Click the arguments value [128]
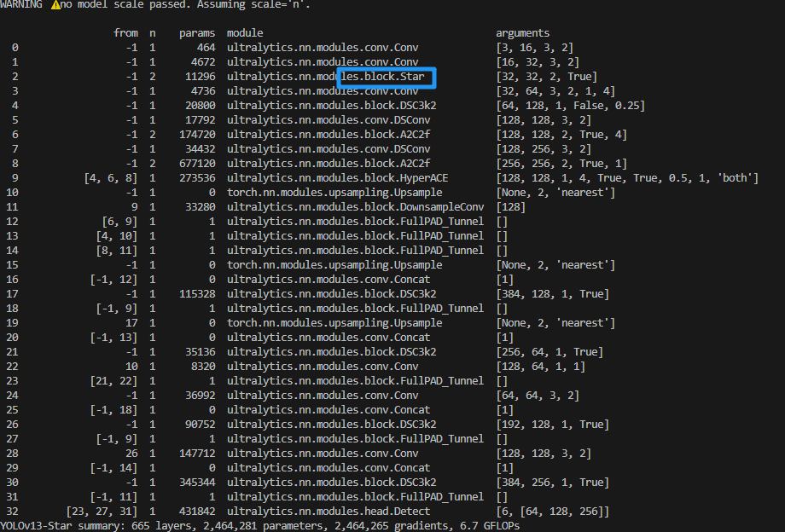The width and height of the screenshot is (785, 532). point(510,207)
